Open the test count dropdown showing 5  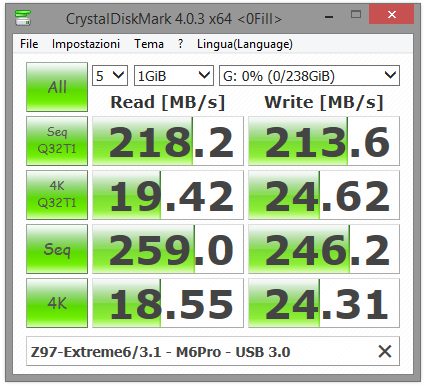(x=110, y=76)
